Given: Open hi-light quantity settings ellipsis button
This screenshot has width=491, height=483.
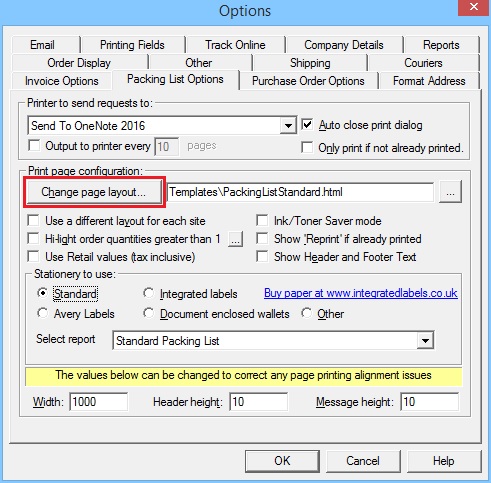Looking at the screenshot, I should [235, 239].
